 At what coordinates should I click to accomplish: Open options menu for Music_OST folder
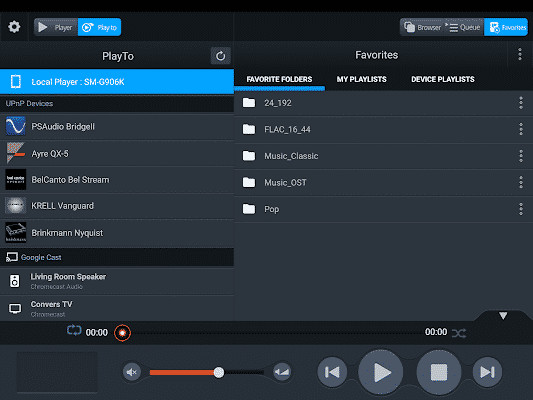(521, 182)
